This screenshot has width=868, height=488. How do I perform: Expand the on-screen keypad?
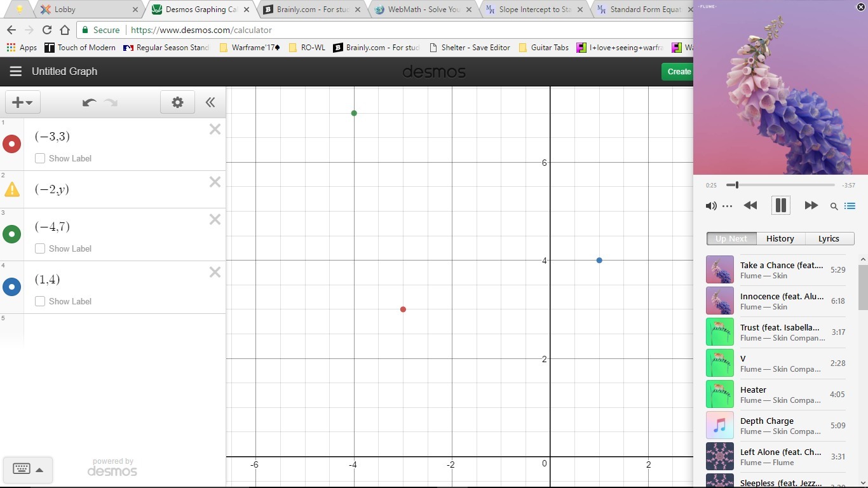click(x=27, y=470)
